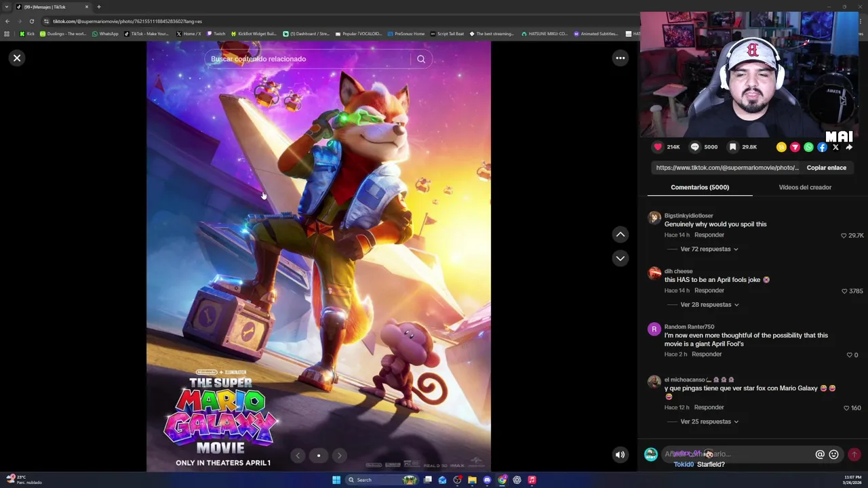Image resolution: width=868 pixels, height=488 pixels.
Task: Share the post to WhatsApp
Action: click(x=808, y=147)
